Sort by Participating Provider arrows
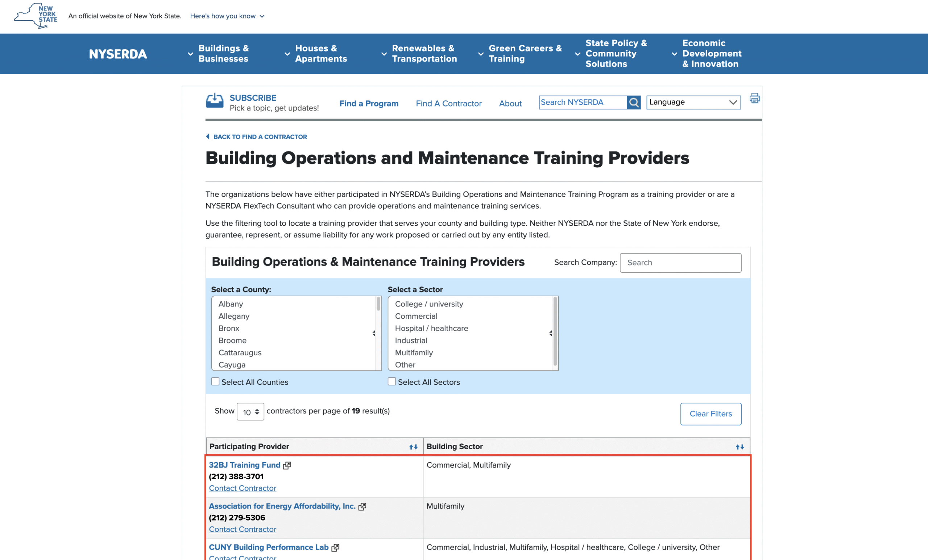The height and width of the screenshot is (560, 928). [x=413, y=447]
